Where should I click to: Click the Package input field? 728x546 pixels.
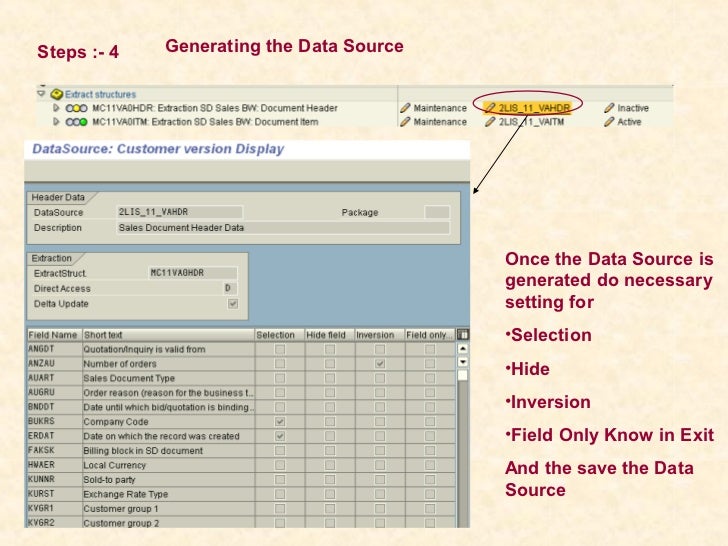click(437, 212)
